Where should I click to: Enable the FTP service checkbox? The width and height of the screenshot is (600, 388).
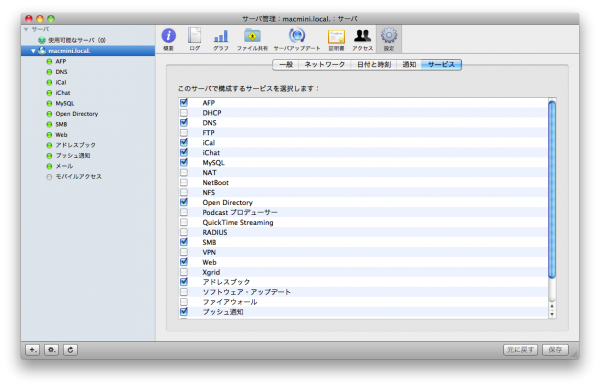pos(184,132)
